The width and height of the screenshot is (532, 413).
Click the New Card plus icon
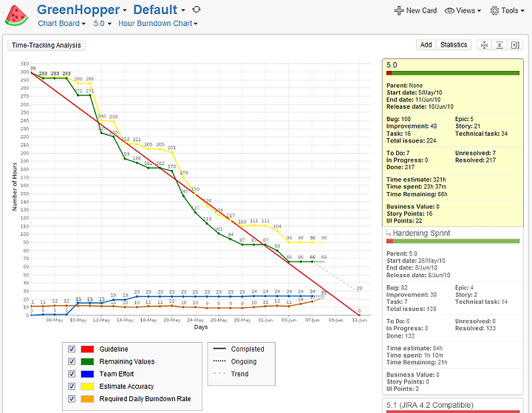pos(399,10)
